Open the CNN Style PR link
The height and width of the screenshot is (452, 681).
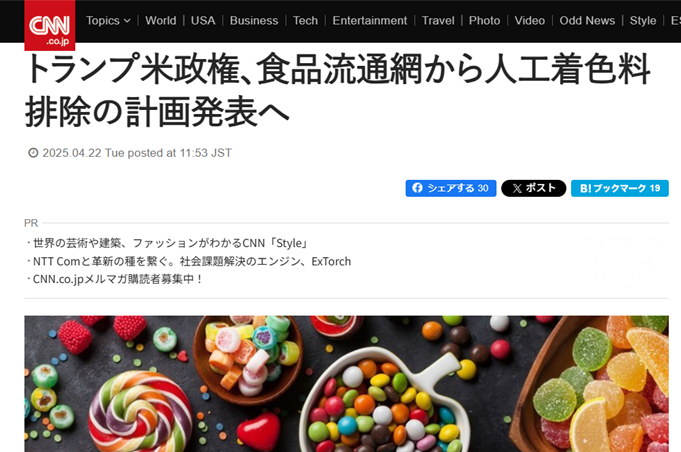pyautogui.click(x=170, y=243)
